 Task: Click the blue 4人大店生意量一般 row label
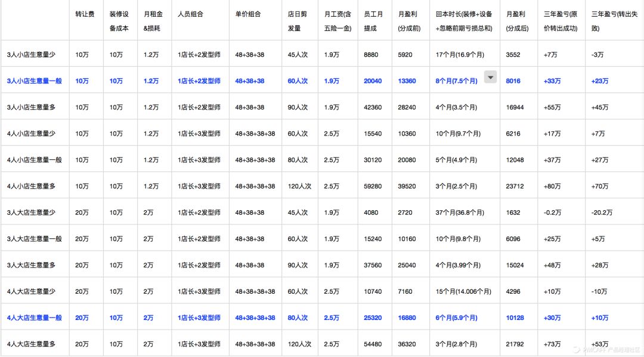(34, 318)
